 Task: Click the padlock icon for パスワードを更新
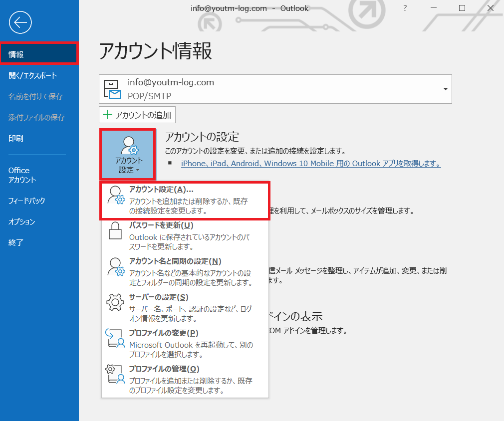pyautogui.click(x=115, y=231)
